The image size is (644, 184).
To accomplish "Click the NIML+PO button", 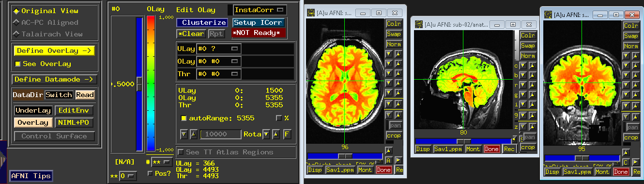I will pos(74,123).
